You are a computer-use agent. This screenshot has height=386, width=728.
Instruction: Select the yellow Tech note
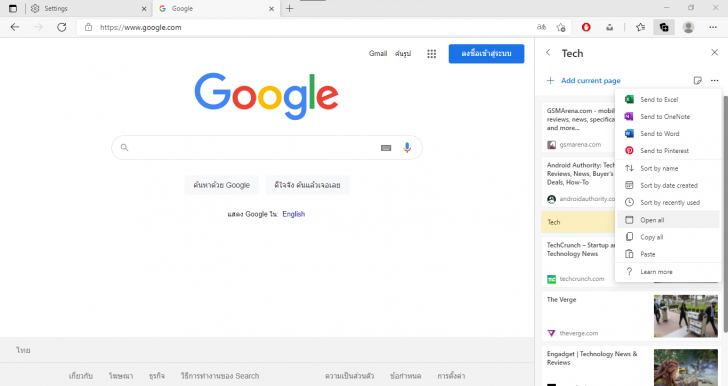coord(578,222)
